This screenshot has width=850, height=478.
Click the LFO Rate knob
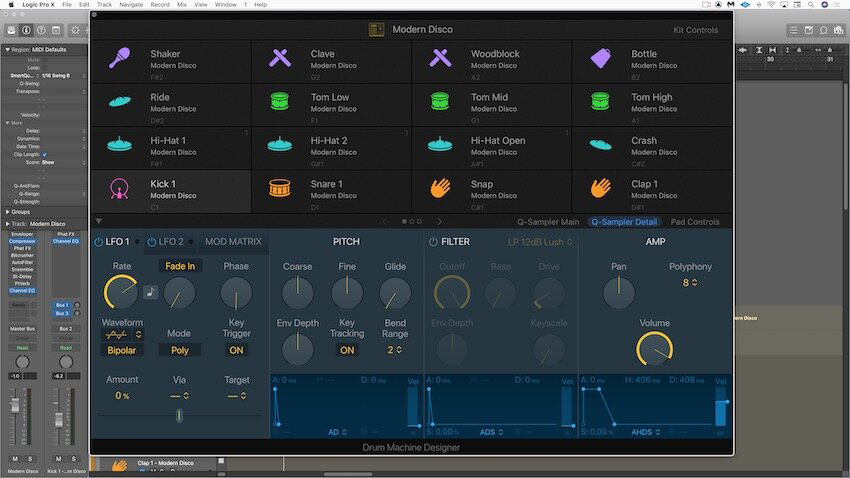tap(121, 293)
